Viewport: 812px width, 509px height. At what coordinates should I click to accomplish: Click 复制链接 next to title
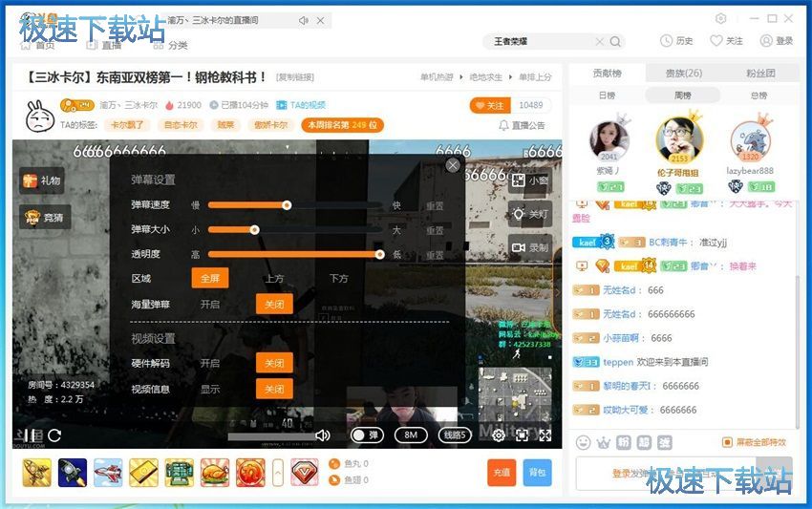(x=295, y=77)
